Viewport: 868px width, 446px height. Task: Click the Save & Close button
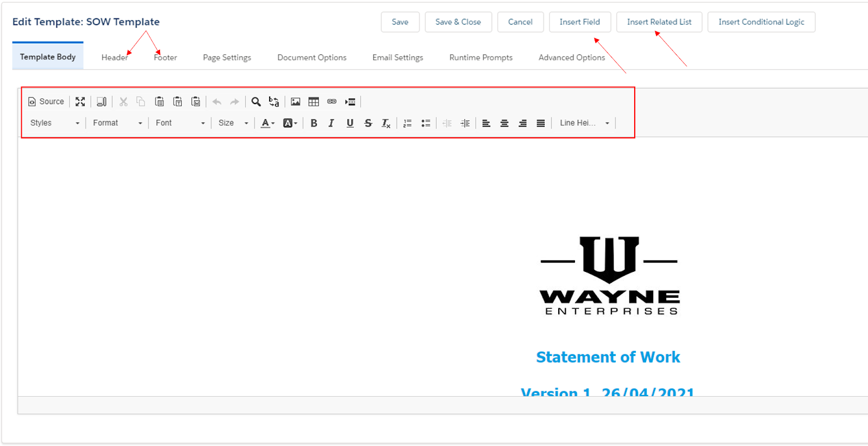458,22
